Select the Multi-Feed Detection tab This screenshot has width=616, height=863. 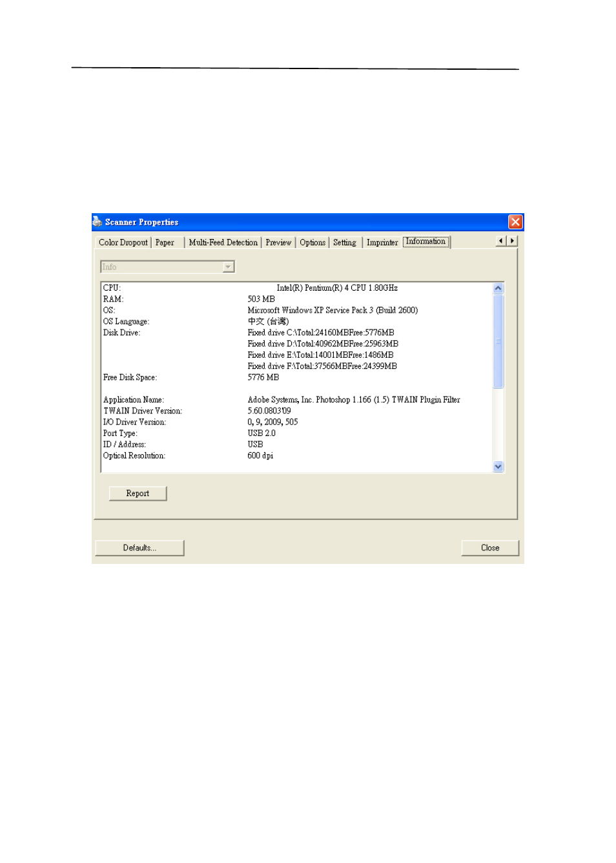(223, 243)
